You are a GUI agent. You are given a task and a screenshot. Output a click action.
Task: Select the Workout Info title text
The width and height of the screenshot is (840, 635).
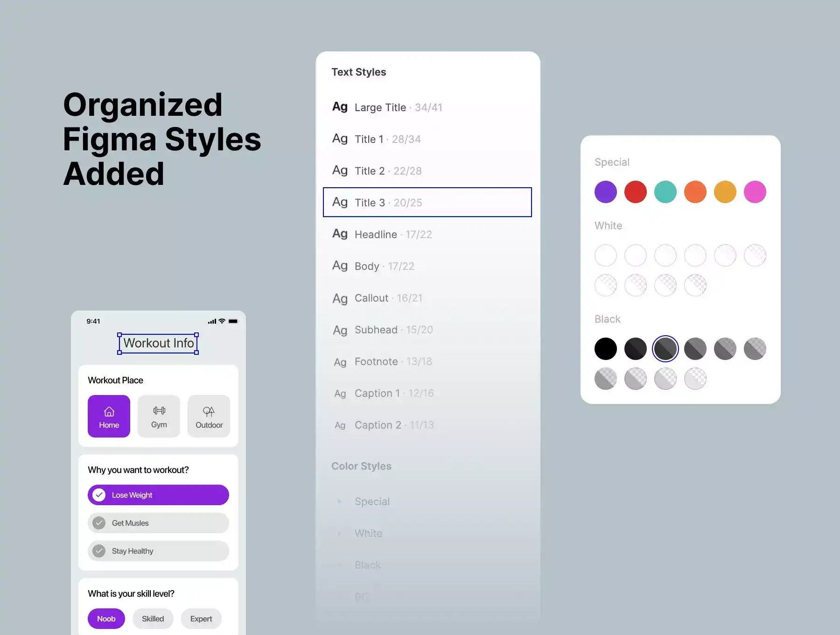click(x=158, y=343)
